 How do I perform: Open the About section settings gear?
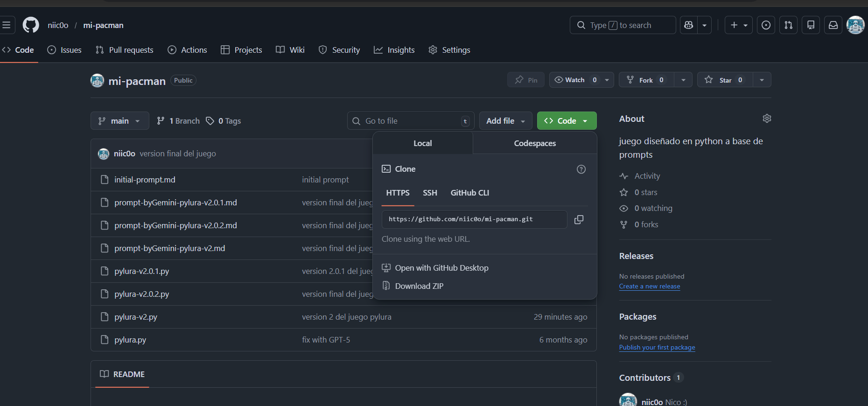(767, 119)
